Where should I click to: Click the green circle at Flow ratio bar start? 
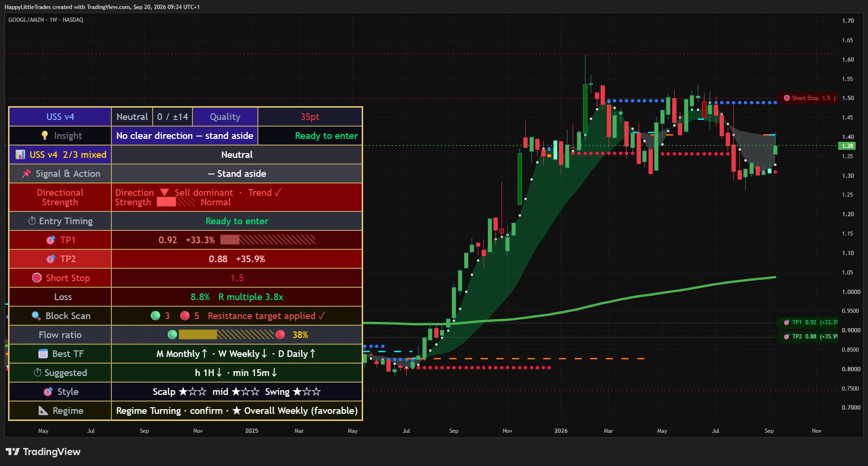[173, 335]
